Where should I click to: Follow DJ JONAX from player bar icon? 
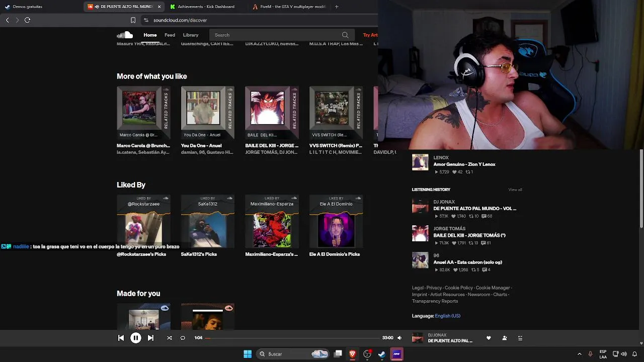point(505,338)
